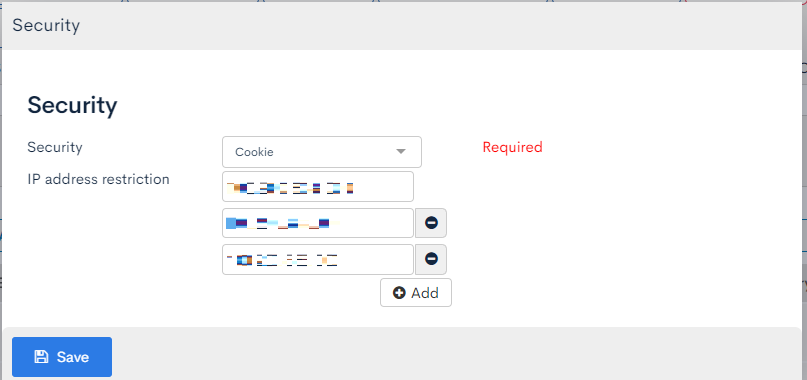This screenshot has height=380, width=807.
Task: Click the Security dialog title bar
Action: point(404,26)
